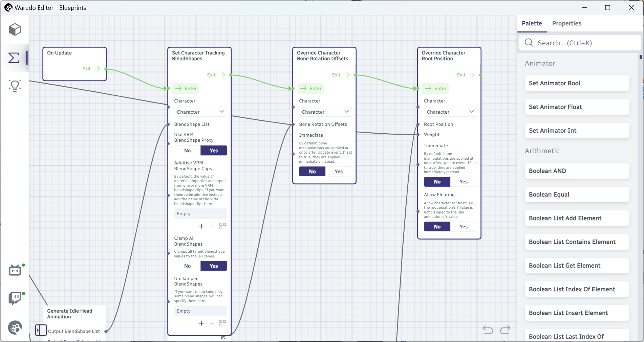
Task: Set Allow Floating to No
Action: pos(437,227)
